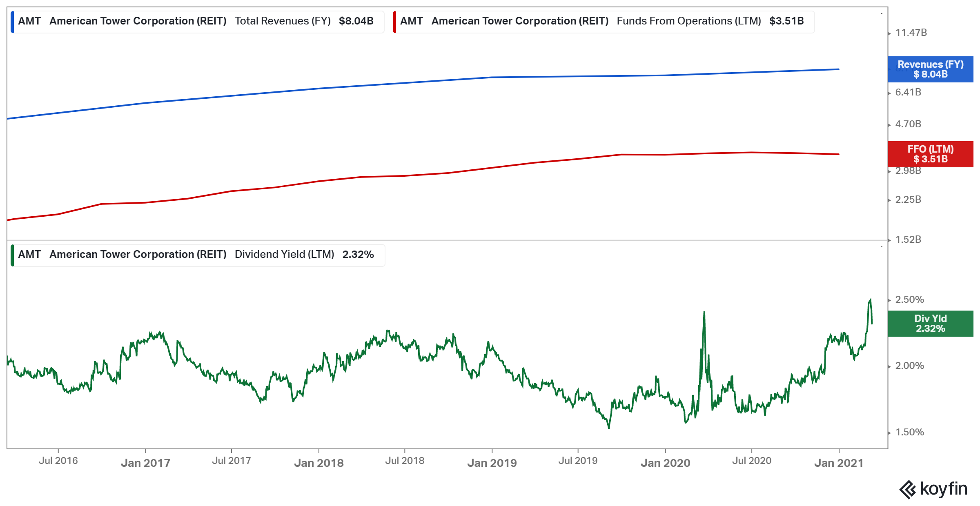Click the Jul 2016 date axis label

tap(58, 461)
